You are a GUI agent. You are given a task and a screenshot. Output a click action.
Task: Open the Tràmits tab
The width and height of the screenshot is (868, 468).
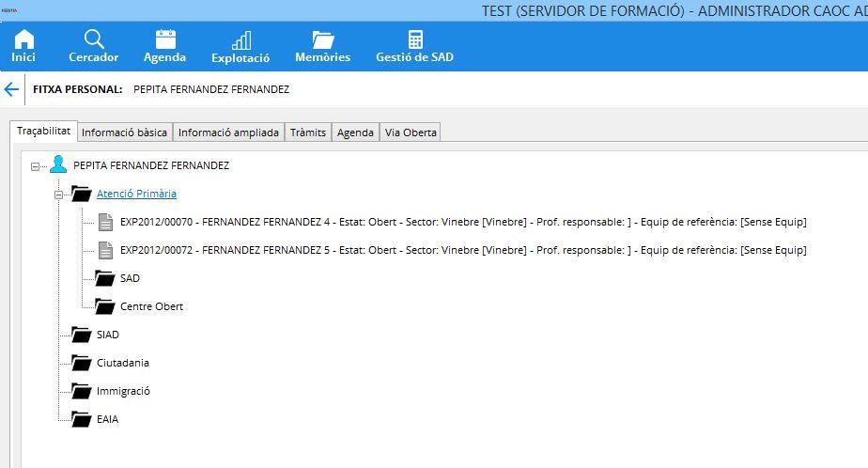tap(308, 133)
